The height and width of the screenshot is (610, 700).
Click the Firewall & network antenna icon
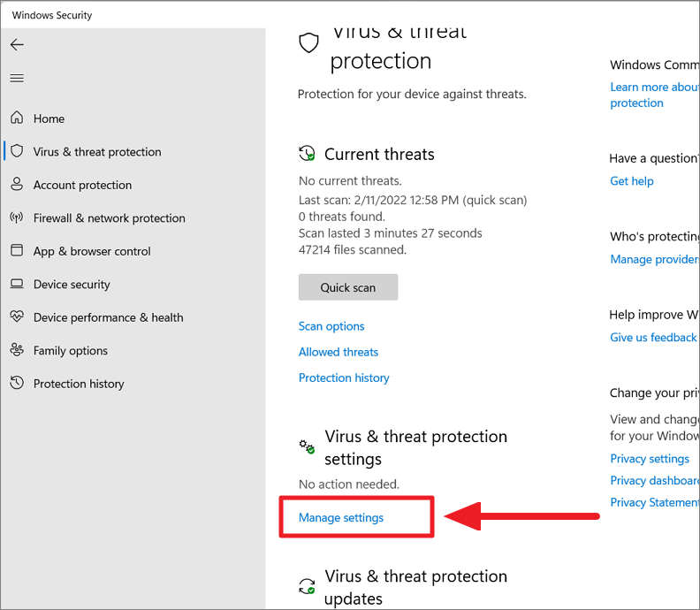[x=17, y=217]
